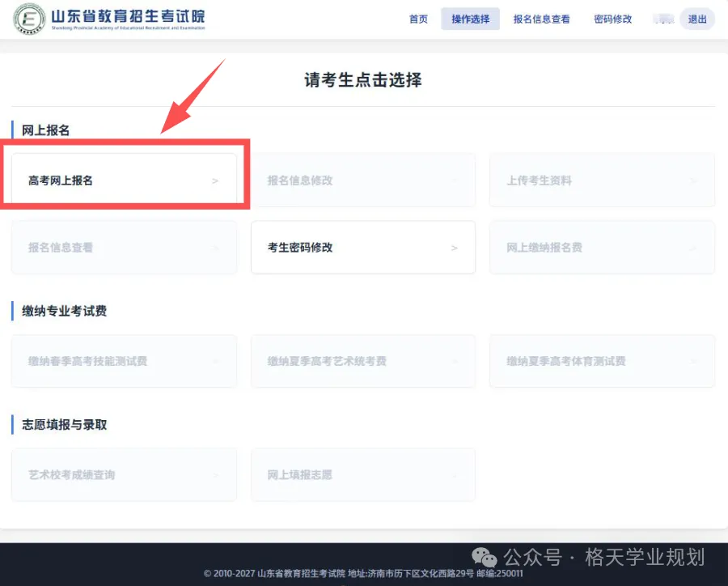Select the 上传考生资料 card
Viewport: 728px width, 586px height.
tap(602, 180)
